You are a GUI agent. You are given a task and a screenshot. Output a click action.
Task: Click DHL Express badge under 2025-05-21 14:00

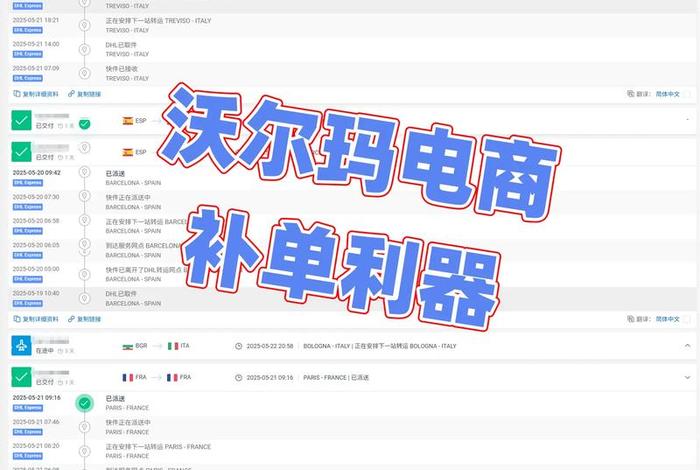coord(28,54)
